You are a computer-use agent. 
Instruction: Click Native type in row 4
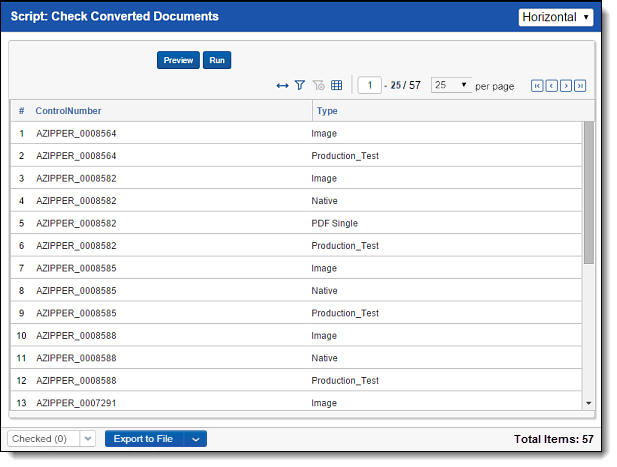click(x=324, y=201)
